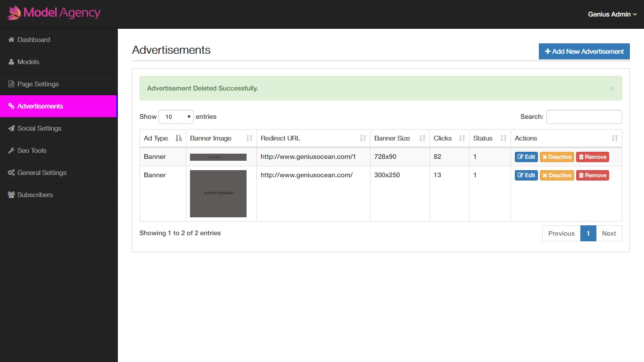Toggle sorting on the Clicks column
This screenshot has width=644, height=362.
pyautogui.click(x=462, y=138)
